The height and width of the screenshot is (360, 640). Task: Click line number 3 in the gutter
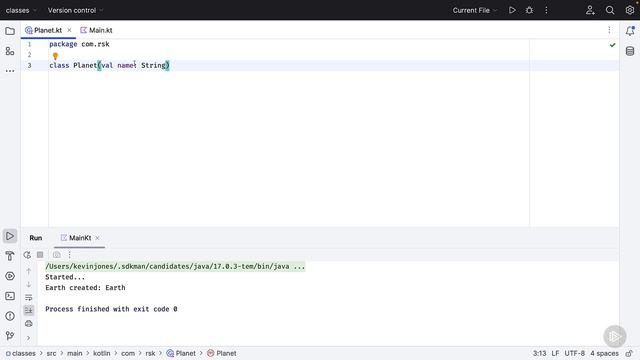[29, 65]
